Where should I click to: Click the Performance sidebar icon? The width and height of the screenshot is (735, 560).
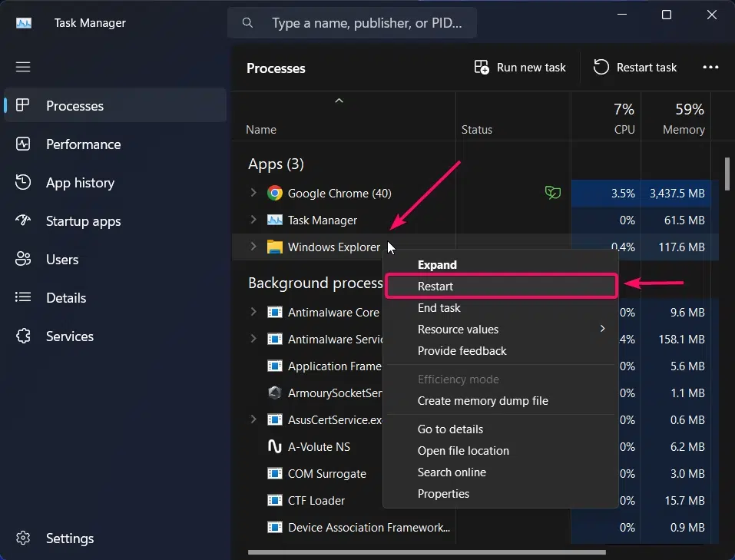click(22, 144)
